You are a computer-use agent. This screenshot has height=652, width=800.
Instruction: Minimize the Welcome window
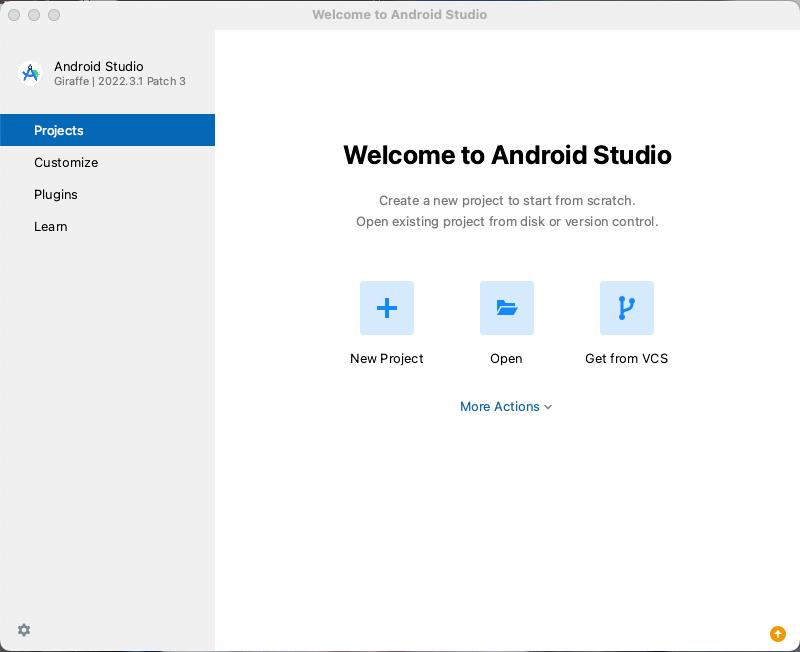[x=34, y=15]
